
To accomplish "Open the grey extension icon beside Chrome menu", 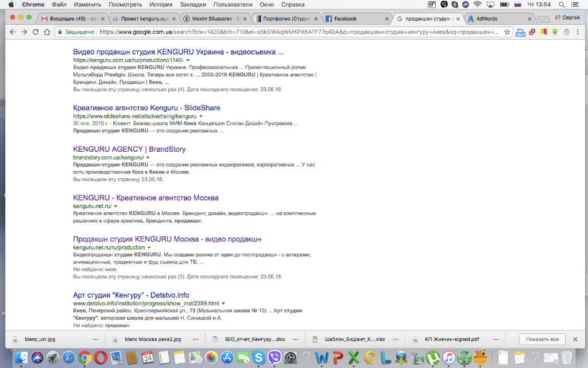I will 567,32.
